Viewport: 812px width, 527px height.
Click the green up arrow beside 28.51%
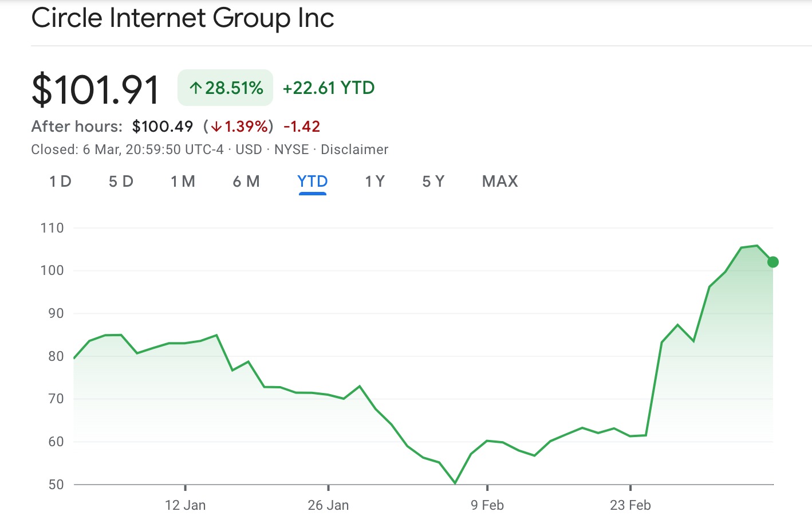click(196, 88)
